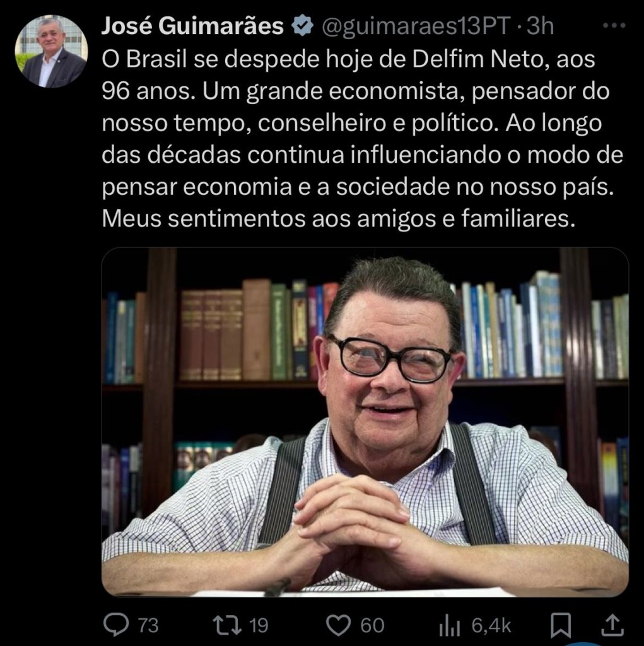The image size is (644, 646).
Task: Click the reply speech bubble icon
Action: 116,625
